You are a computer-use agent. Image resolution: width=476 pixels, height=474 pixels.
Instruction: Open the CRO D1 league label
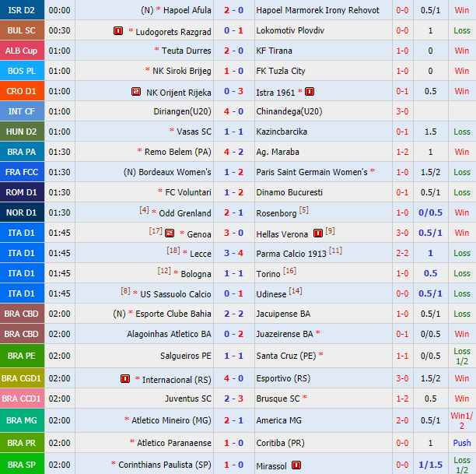(22, 91)
